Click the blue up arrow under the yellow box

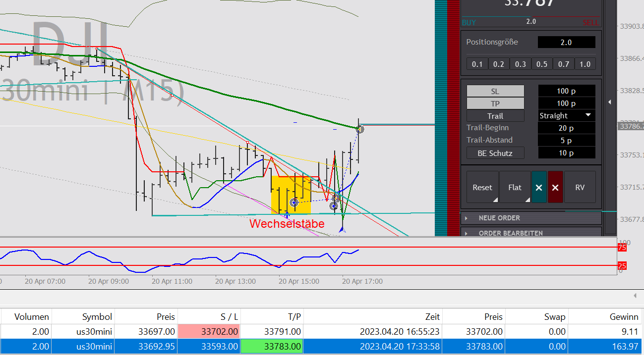(287, 215)
